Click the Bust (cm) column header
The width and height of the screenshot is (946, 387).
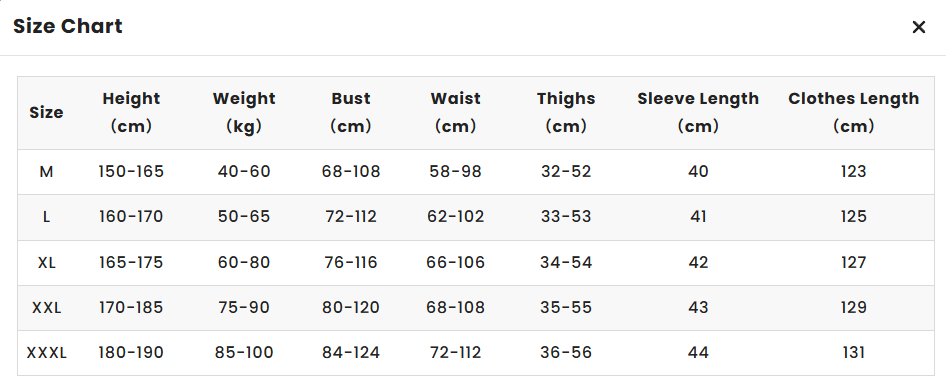point(351,112)
